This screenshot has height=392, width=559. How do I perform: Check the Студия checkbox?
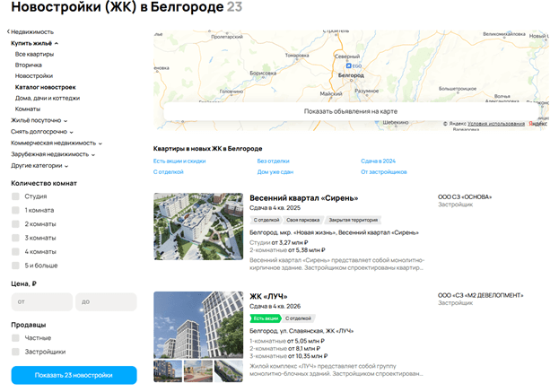pos(15,196)
